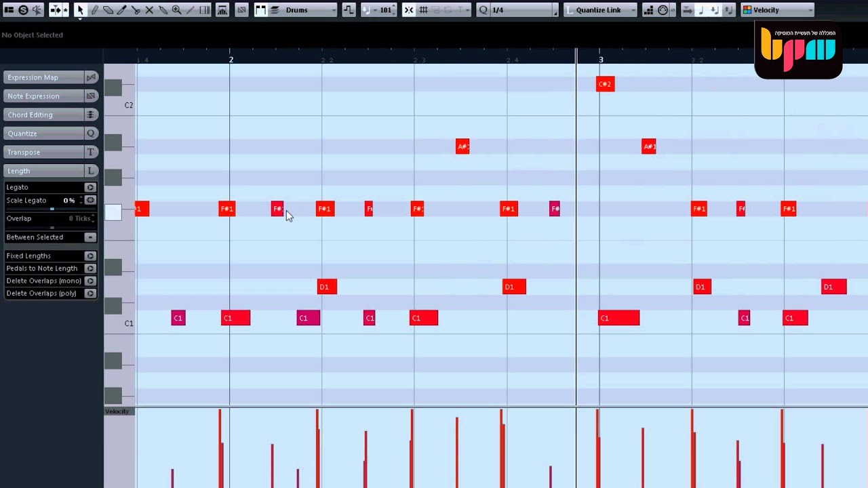This screenshot has height=488, width=868.
Task: Adjust the Scale Legato percentage stepper
Action: point(81,201)
